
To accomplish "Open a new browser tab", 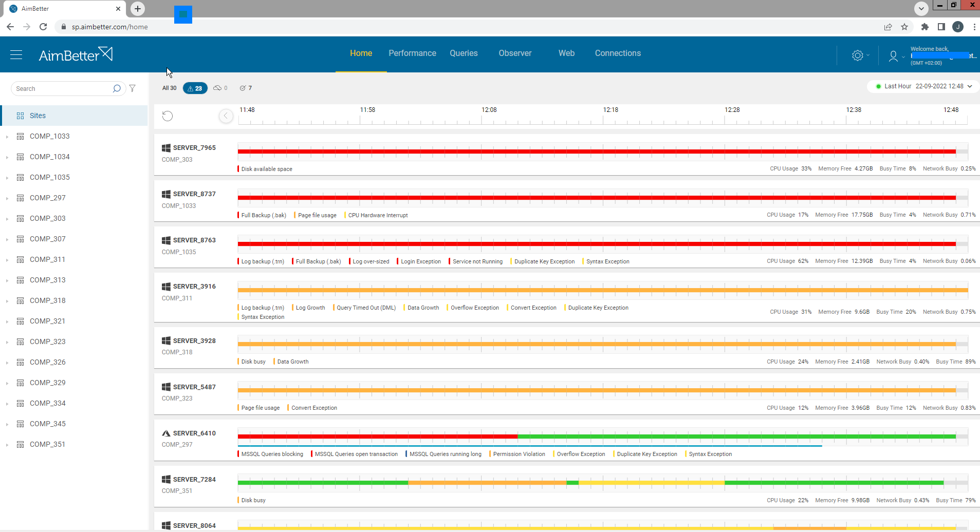I will click(138, 9).
